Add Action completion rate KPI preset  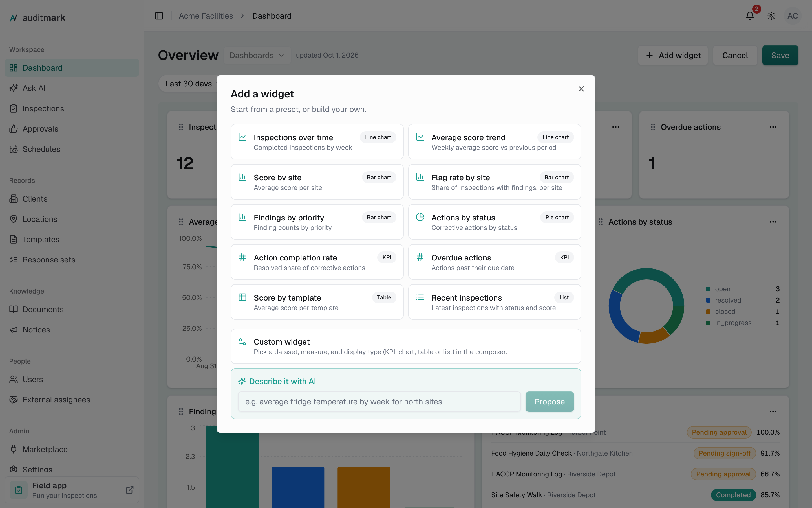coord(317,262)
